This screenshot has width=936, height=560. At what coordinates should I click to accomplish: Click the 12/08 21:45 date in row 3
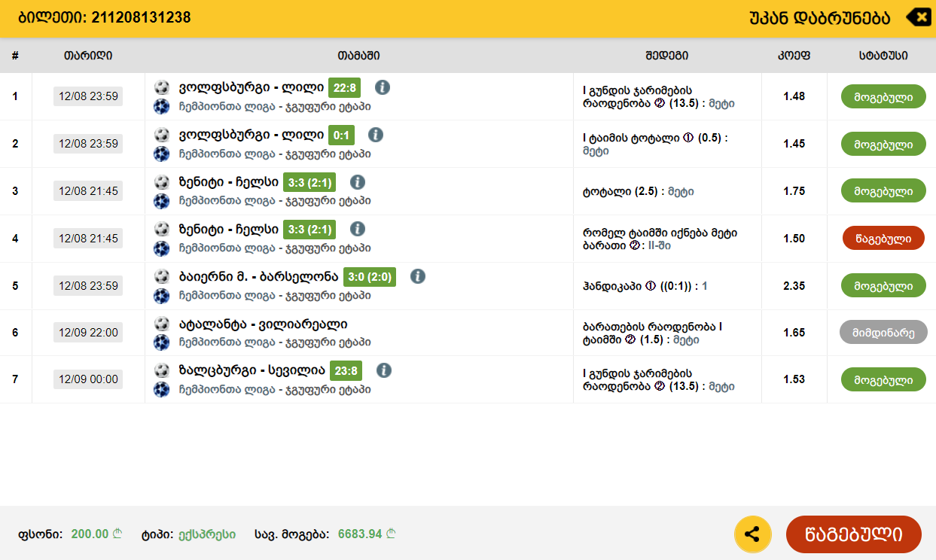(88, 191)
